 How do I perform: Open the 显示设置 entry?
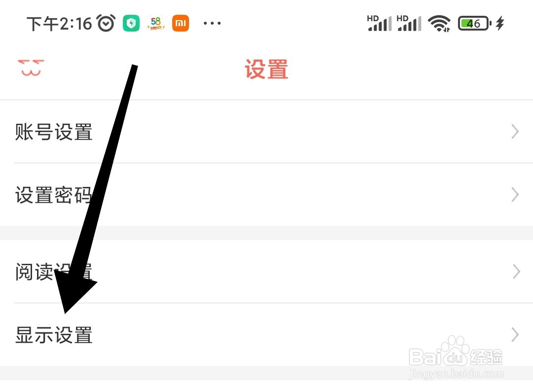click(x=266, y=335)
